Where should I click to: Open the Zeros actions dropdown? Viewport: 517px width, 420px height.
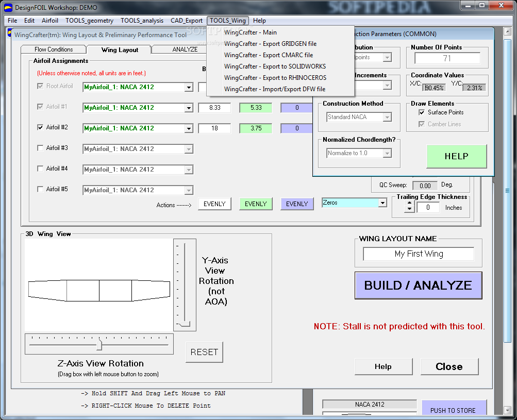[382, 203]
